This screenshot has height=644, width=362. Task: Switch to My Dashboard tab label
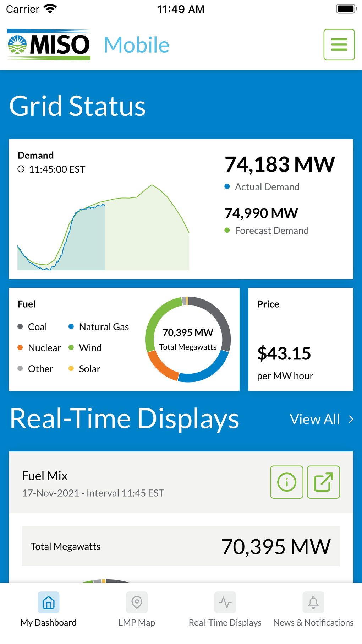[48, 623]
